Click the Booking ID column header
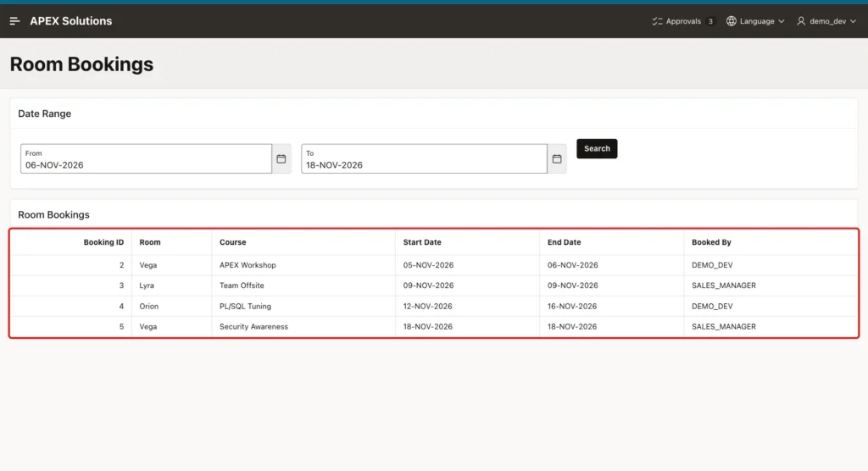 pyautogui.click(x=103, y=242)
